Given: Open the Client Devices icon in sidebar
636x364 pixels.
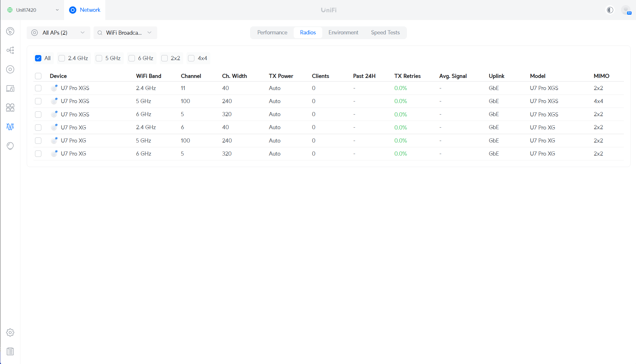Looking at the screenshot, I should tap(10, 88).
